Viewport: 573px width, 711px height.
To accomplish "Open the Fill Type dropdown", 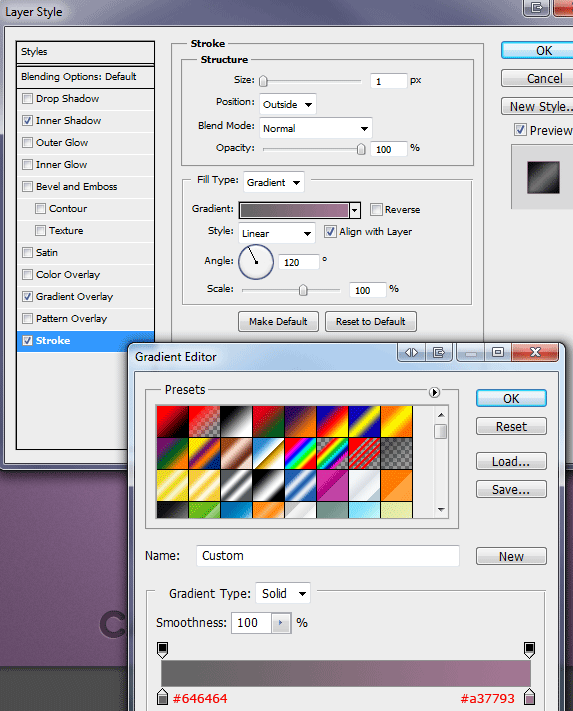I will click(274, 182).
